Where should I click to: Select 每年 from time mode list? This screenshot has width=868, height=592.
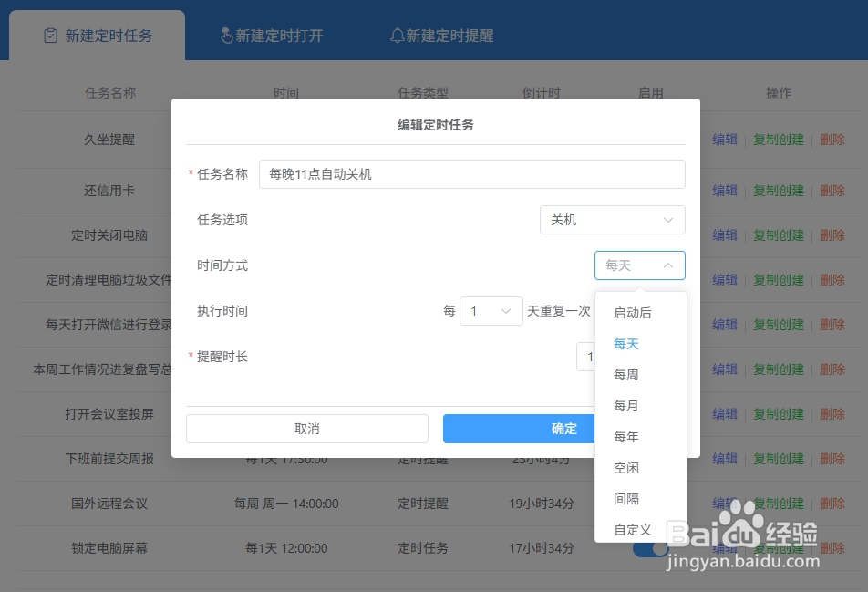(640, 437)
